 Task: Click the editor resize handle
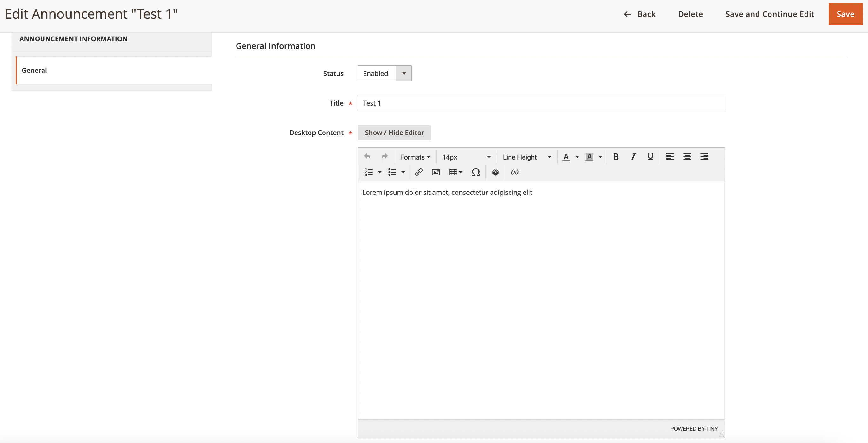(x=721, y=434)
